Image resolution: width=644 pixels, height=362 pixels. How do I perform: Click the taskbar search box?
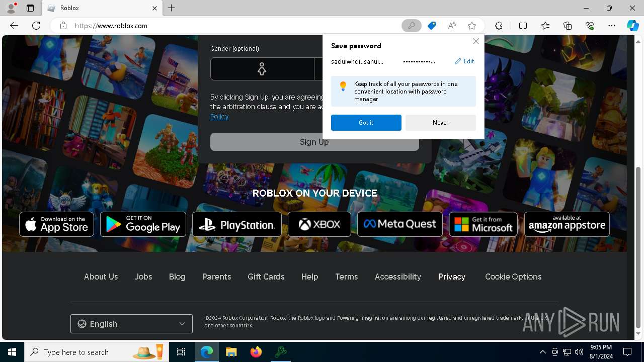click(x=97, y=352)
